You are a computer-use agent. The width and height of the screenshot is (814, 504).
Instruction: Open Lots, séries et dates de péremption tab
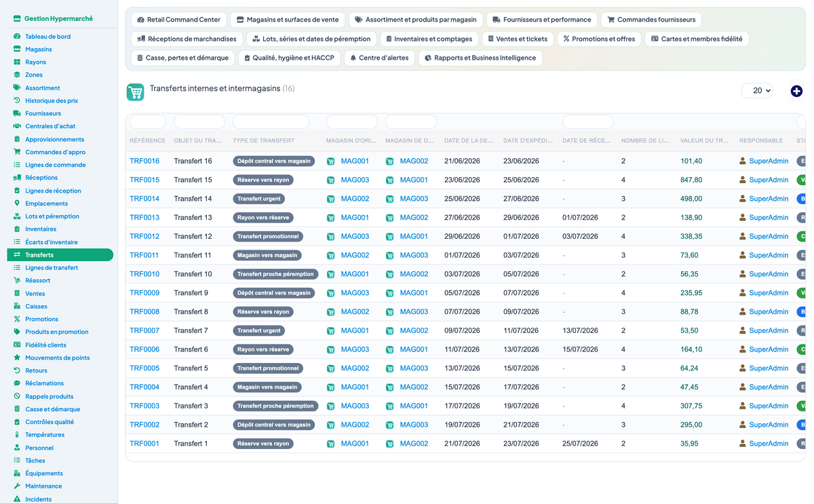(311, 39)
